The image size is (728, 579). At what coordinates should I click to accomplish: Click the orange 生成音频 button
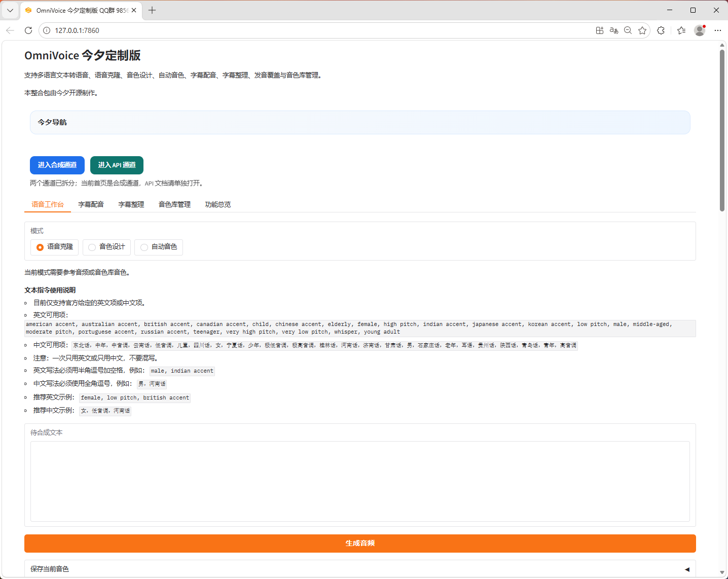tap(360, 544)
